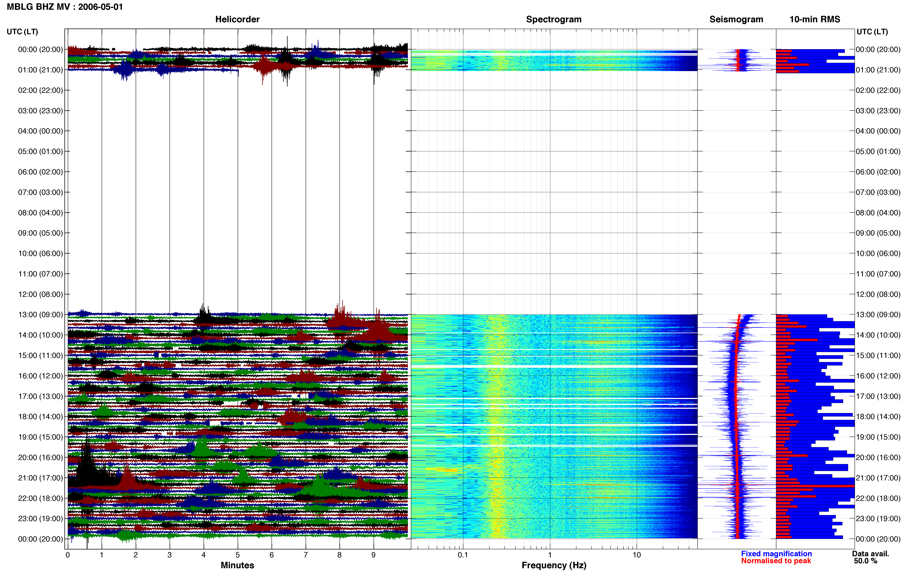Click left time label '06:00 (02:00)'

[x=41, y=172]
